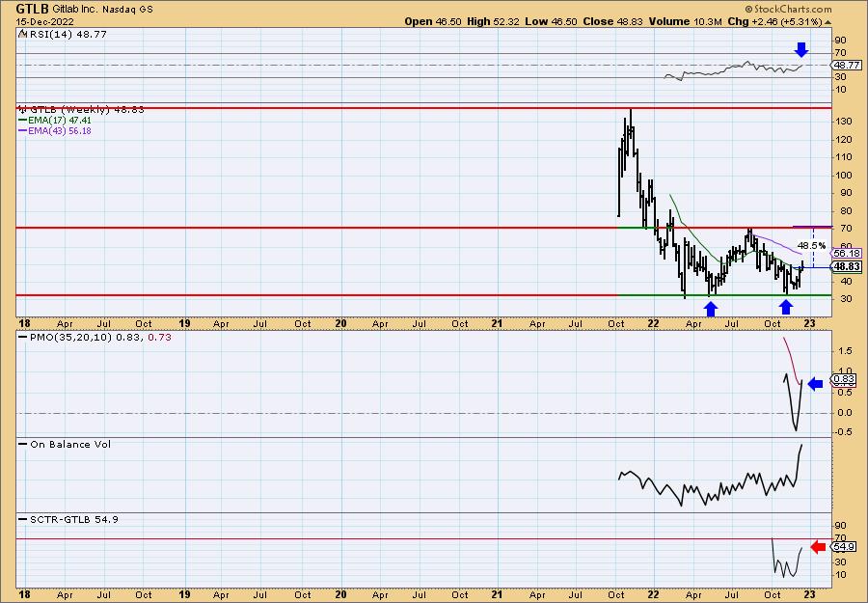The width and height of the screenshot is (868, 603).
Task: Click the black PMO legend line marker
Action: (x=23, y=337)
